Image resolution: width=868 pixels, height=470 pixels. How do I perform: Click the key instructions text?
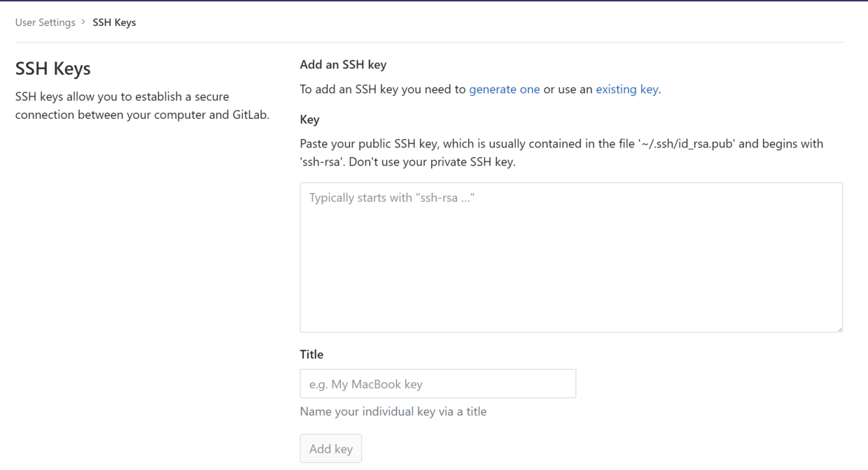pos(560,152)
